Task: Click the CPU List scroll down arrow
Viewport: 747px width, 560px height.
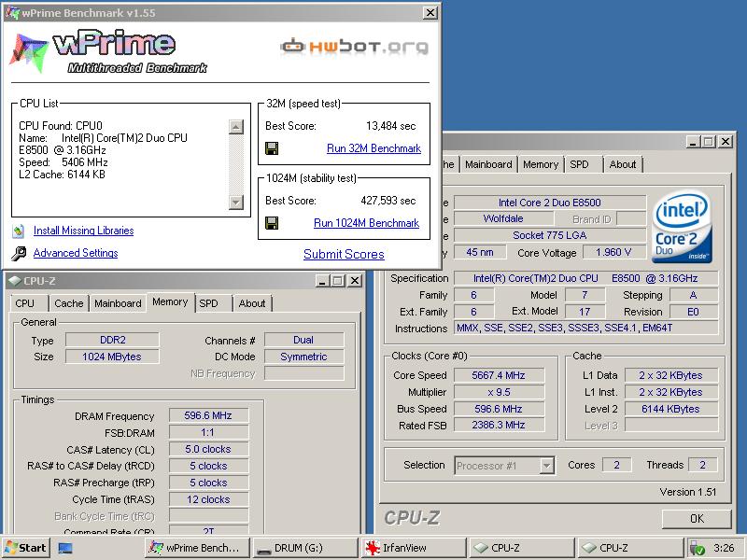Action: (236, 203)
